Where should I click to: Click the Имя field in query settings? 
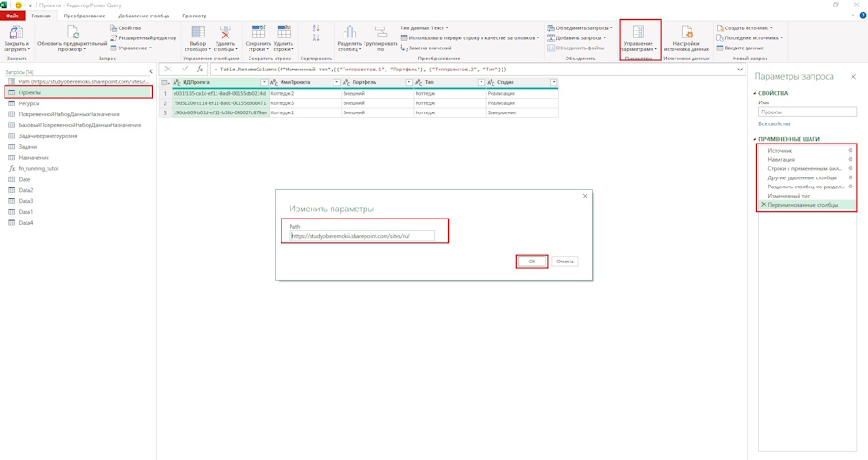[807, 112]
